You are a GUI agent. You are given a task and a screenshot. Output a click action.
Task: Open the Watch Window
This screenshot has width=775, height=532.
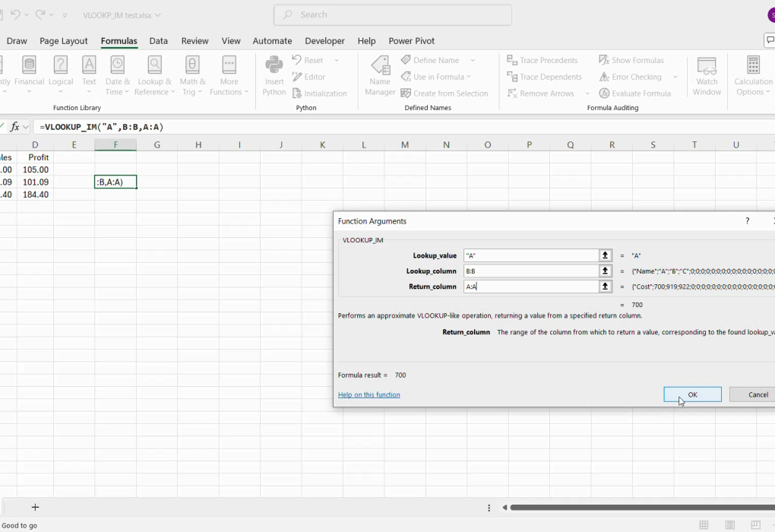pyautogui.click(x=707, y=76)
